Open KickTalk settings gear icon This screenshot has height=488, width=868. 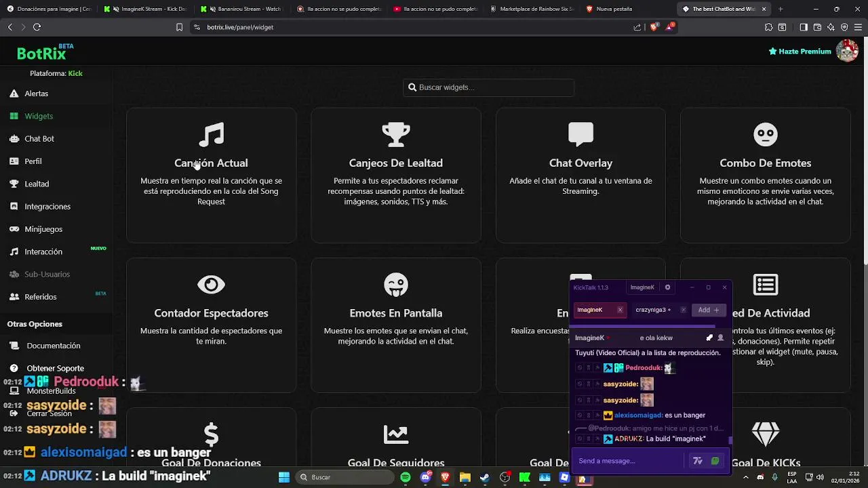[x=667, y=287]
